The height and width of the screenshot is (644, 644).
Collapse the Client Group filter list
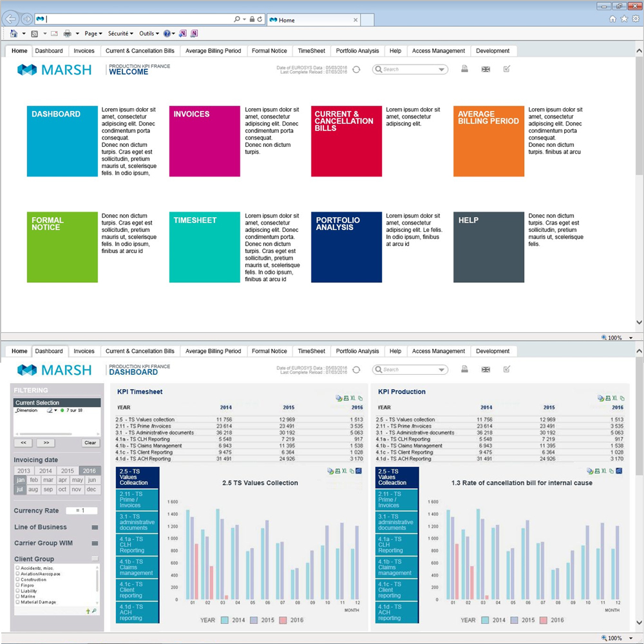point(95,558)
